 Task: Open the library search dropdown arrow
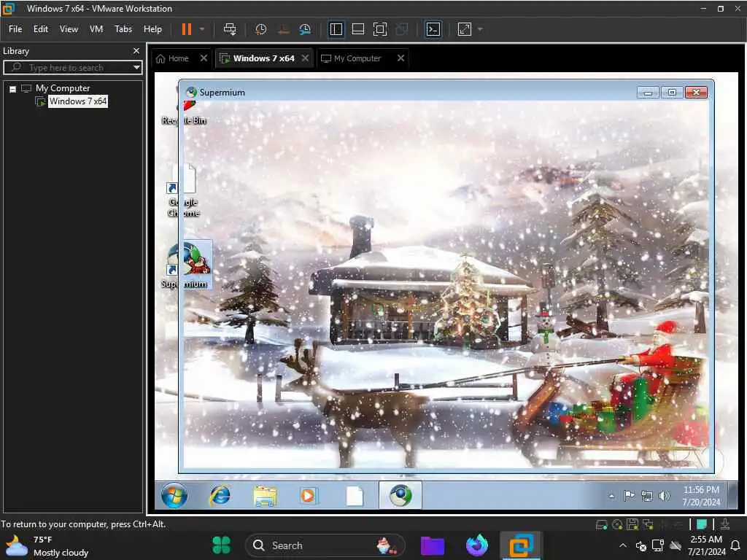[136, 68]
